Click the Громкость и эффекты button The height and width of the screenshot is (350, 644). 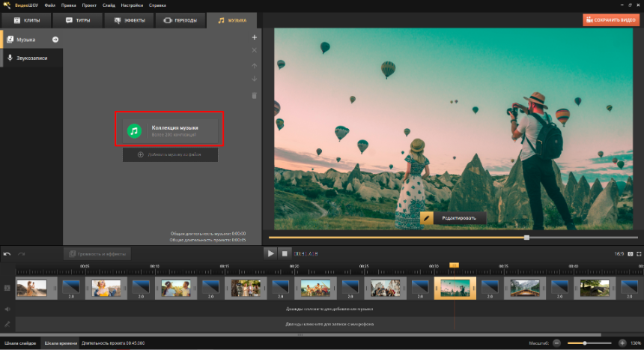[x=97, y=254]
